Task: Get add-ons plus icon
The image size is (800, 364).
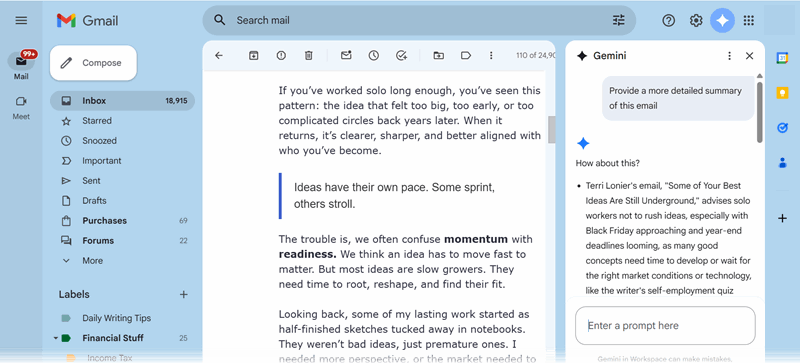Action: coord(782,219)
